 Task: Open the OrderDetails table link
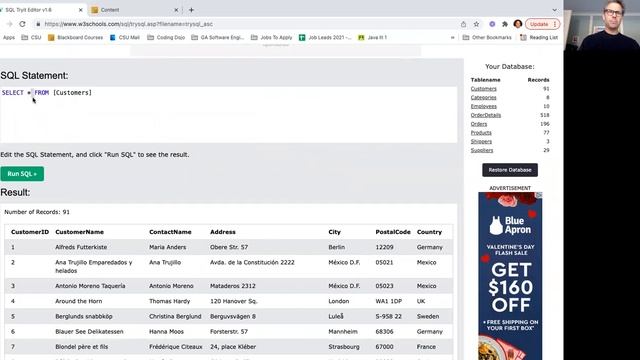486,115
